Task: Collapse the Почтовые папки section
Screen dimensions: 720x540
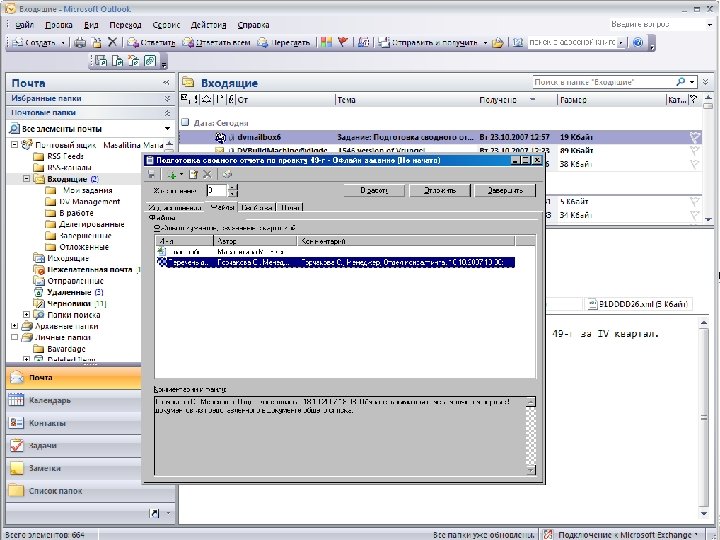Action: pyautogui.click(x=167, y=112)
